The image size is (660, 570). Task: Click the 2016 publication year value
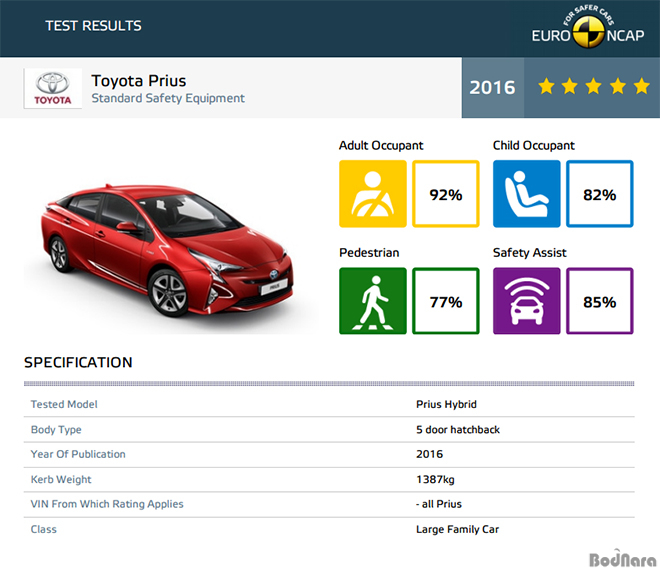pos(429,454)
